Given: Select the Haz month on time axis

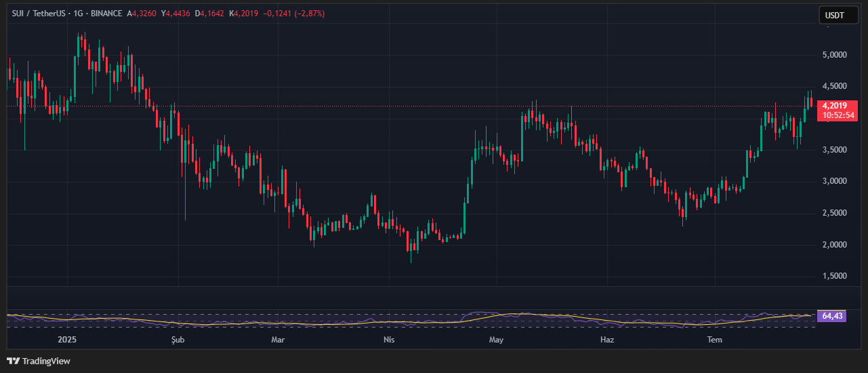Looking at the screenshot, I should (x=607, y=339).
